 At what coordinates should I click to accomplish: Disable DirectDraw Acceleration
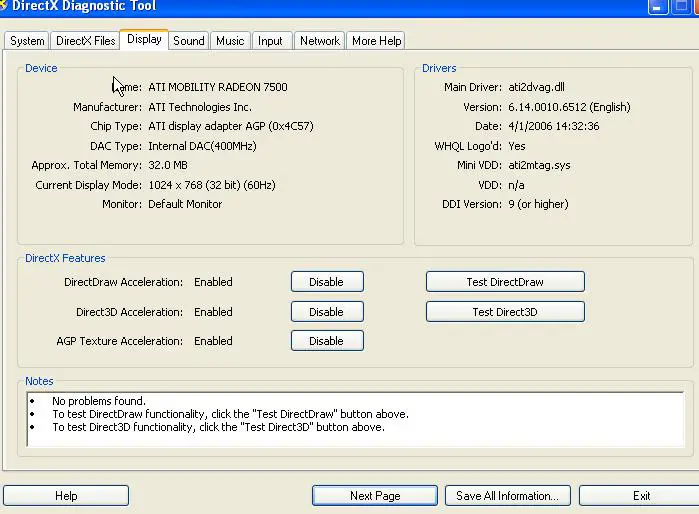coord(326,282)
